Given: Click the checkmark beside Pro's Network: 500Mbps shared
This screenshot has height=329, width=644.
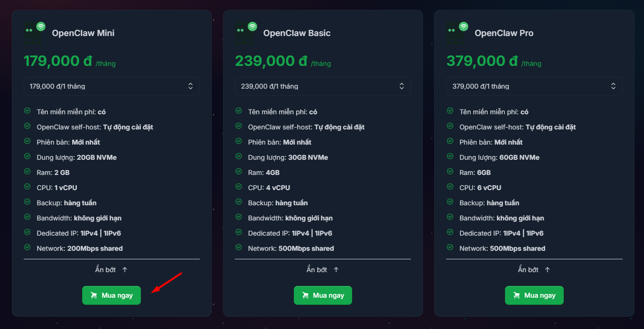Looking at the screenshot, I should [449, 248].
